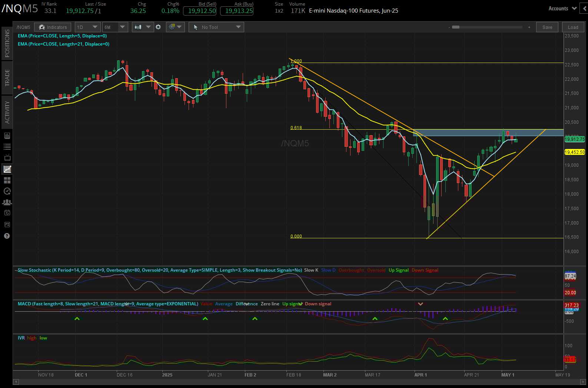The height and width of the screenshot is (388, 588).
Task: Switch to the TRADE side tab
Action: tap(7, 77)
